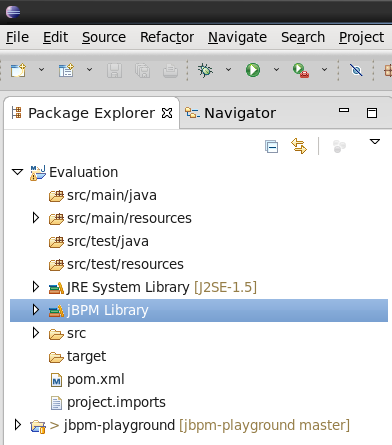Toggle Skip All Breakpoints icon
392x445 pixels.
[356, 70]
